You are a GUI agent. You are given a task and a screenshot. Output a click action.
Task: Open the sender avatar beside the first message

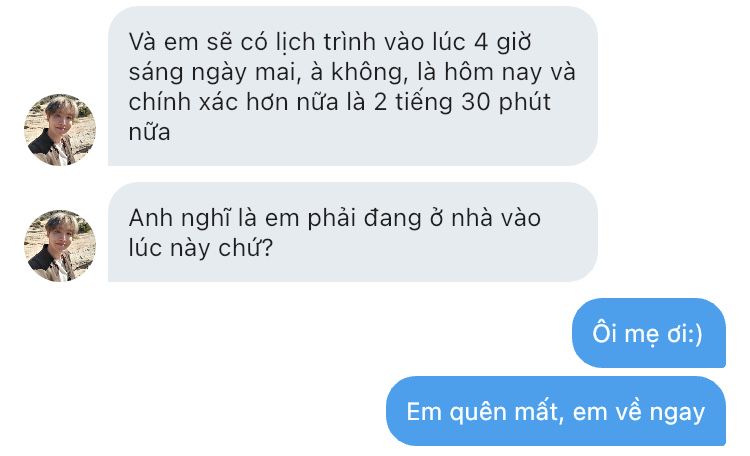pyautogui.click(x=60, y=130)
